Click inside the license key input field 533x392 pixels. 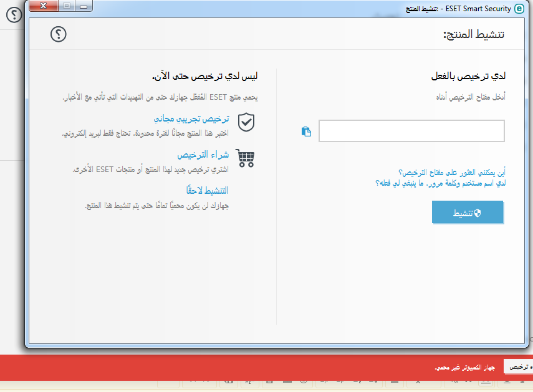pyautogui.click(x=411, y=131)
